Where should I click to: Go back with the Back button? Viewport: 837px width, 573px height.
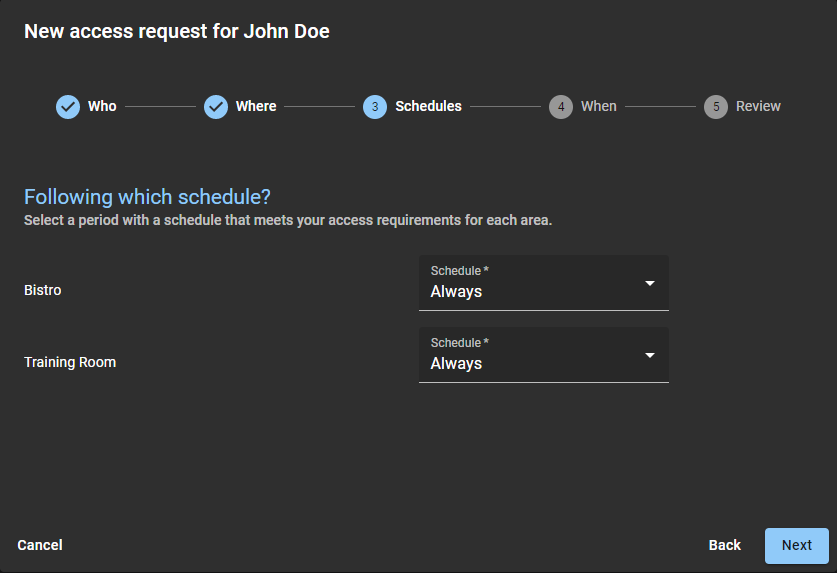[x=725, y=545]
